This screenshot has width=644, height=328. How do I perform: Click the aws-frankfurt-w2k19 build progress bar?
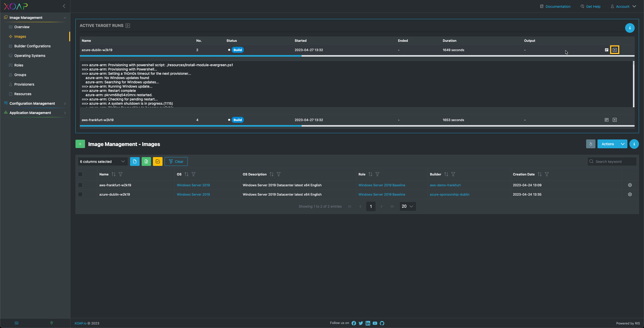[x=357, y=126]
